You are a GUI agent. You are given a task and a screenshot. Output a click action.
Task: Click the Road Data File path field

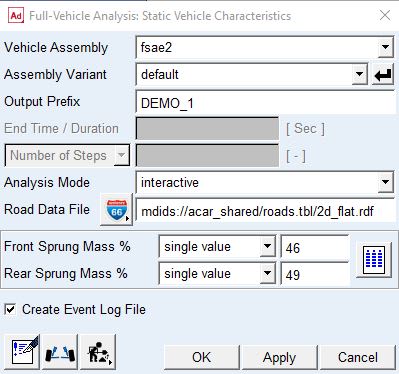click(x=266, y=211)
